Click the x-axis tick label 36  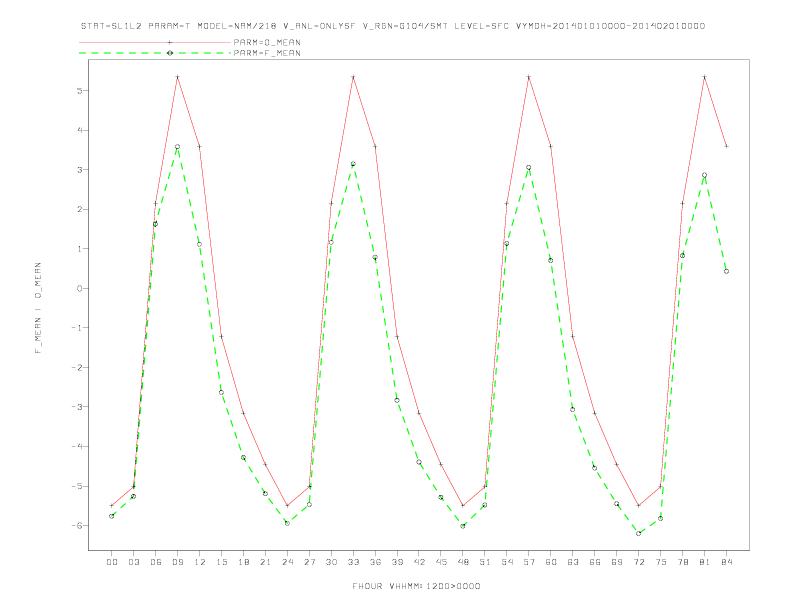tap(375, 562)
